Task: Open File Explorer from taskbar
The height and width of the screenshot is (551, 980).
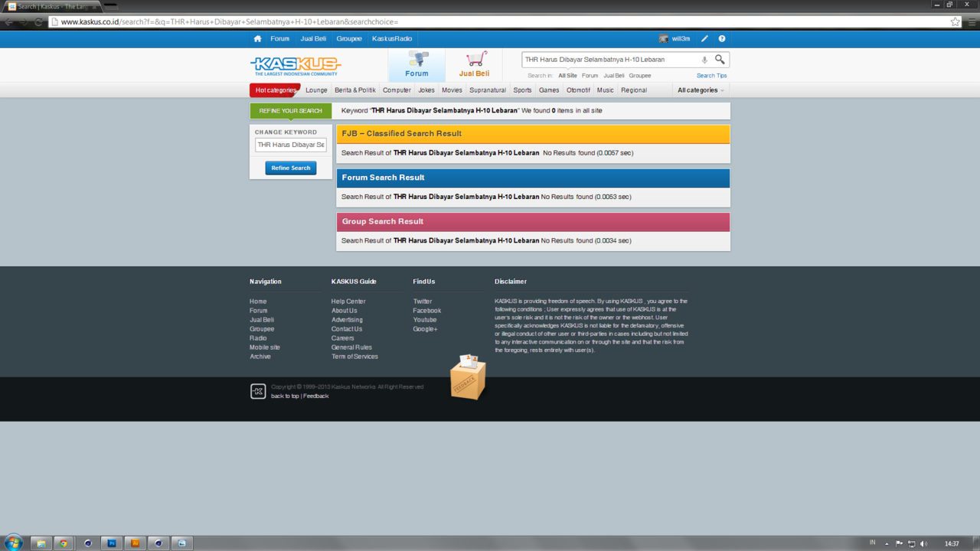Action: [41, 543]
